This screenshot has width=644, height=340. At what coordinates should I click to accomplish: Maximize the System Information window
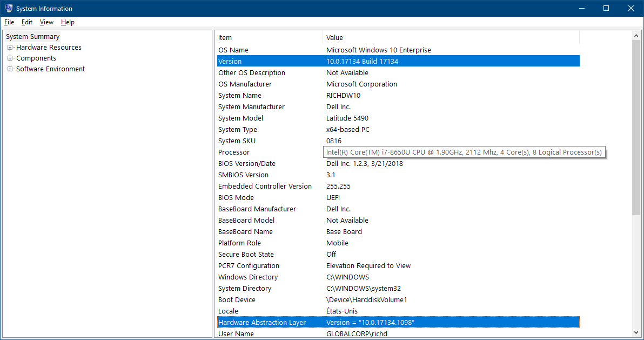[x=606, y=8]
